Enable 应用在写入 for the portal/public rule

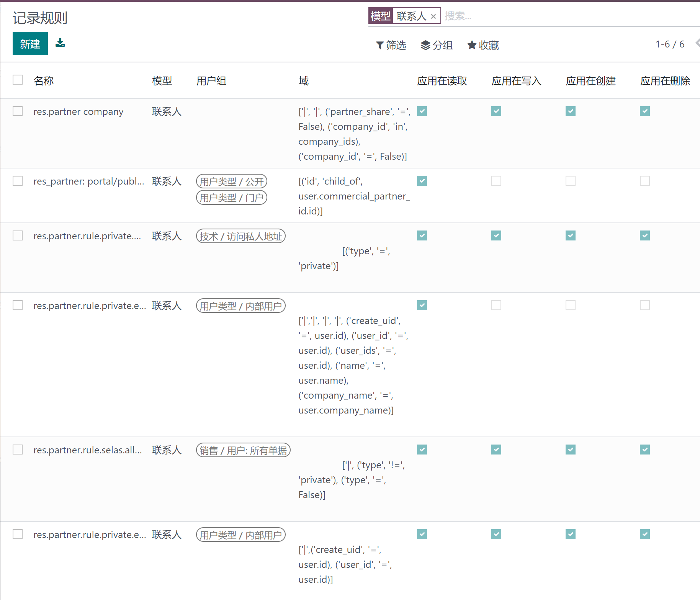coord(496,180)
